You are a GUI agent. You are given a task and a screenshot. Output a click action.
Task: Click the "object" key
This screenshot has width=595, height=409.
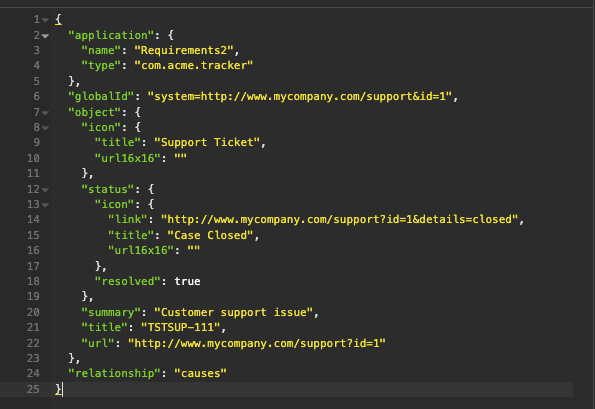click(x=94, y=112)
